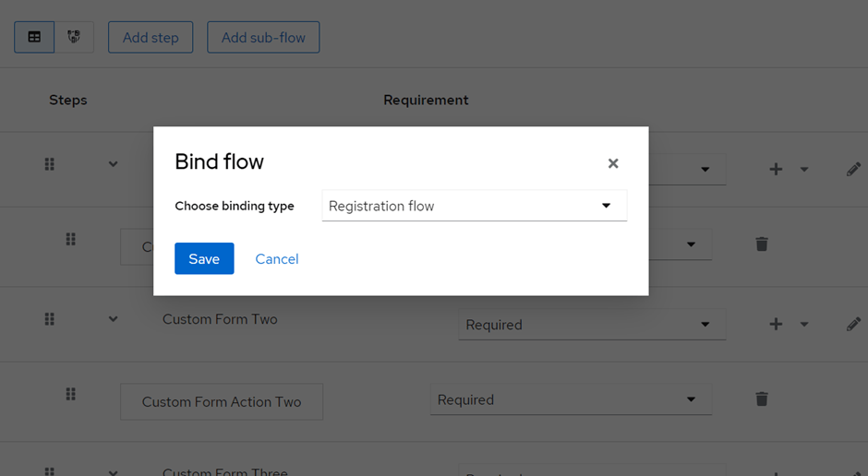Screen dimensions: 868x476
Task: Open add-menu caret on the first flow row
Action: tap(803, 170)
